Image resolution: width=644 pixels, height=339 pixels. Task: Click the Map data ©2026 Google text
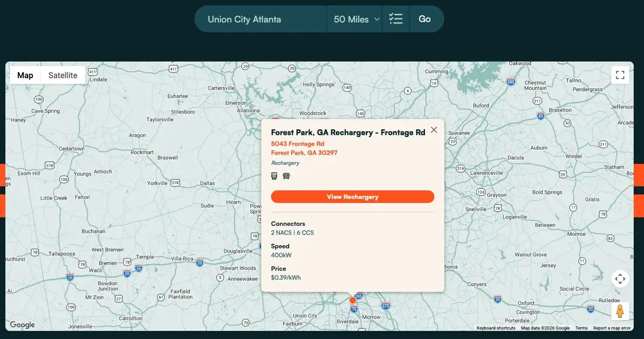545,328
